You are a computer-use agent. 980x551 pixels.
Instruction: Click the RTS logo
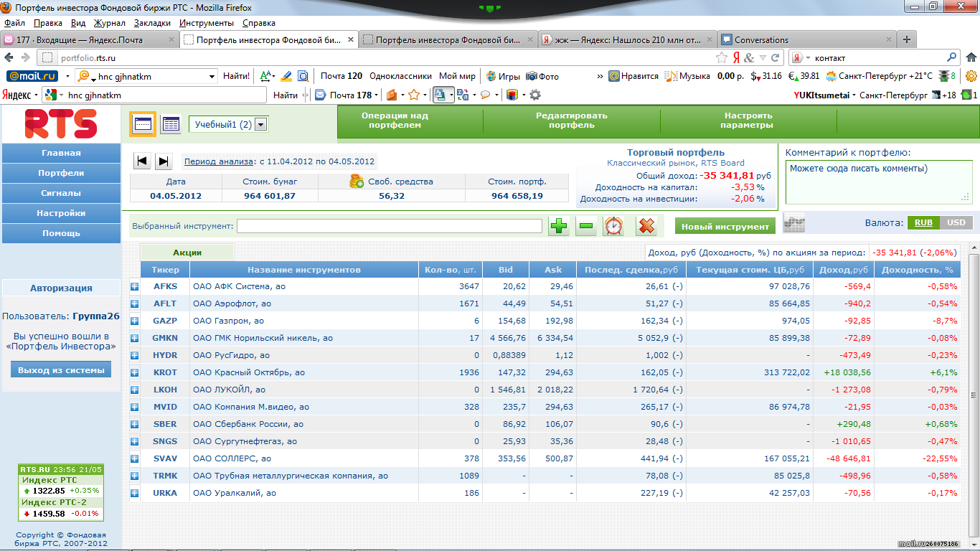[61, 123]
